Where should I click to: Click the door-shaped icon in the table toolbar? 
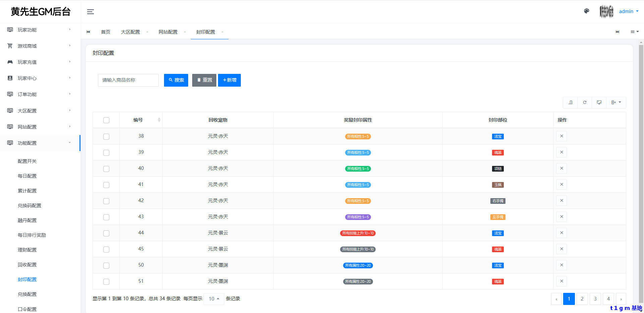coord(570,102)
